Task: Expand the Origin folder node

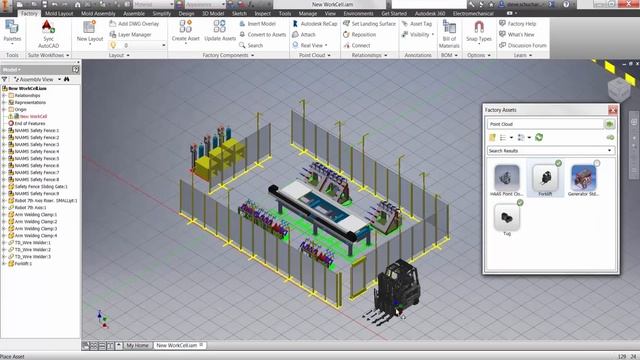Action: pos(4,109)
